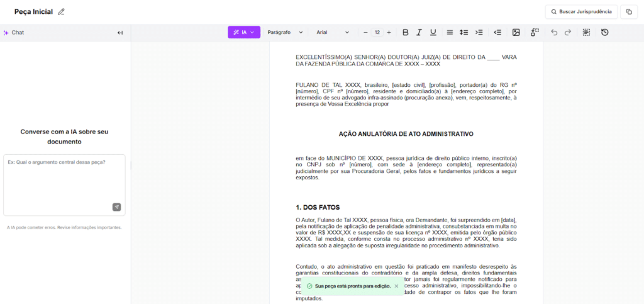This screenshot has width=644, height=304.
Task: Click the Chat panel header label
Action: (x=18, y=33)
